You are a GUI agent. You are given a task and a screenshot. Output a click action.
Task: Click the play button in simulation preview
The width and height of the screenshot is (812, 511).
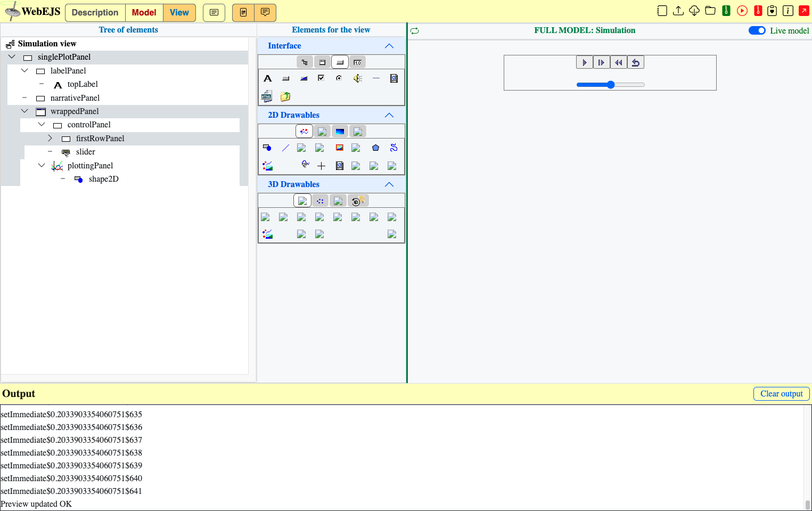[585, 62]
